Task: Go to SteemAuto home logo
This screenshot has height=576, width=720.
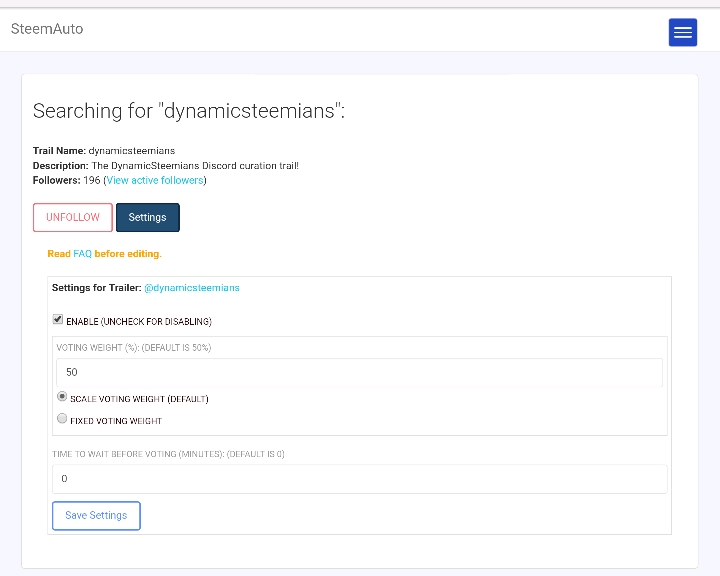Action: (47, 29)
